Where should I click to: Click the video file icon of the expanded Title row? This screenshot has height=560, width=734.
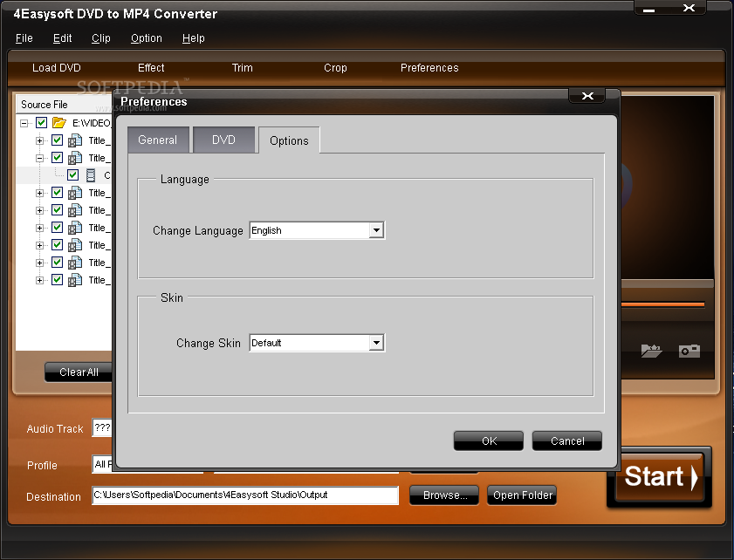click(x=75, y=158)
